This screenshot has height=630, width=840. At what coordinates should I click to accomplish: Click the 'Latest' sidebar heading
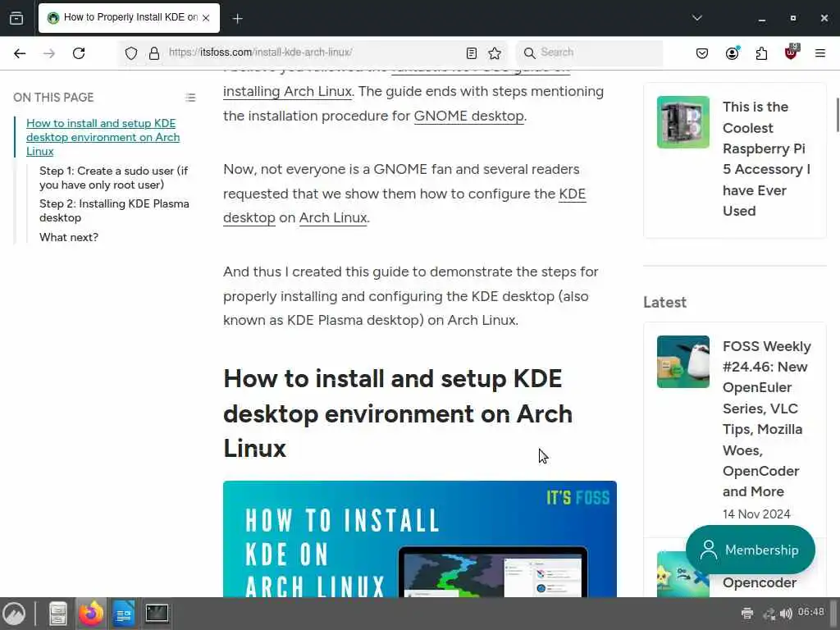664,302
